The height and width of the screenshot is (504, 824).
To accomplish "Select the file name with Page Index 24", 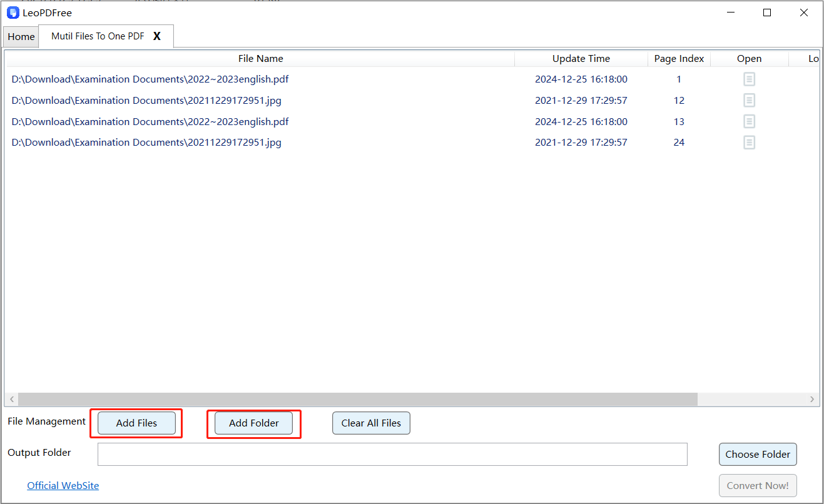I will (x=146, y=143).
